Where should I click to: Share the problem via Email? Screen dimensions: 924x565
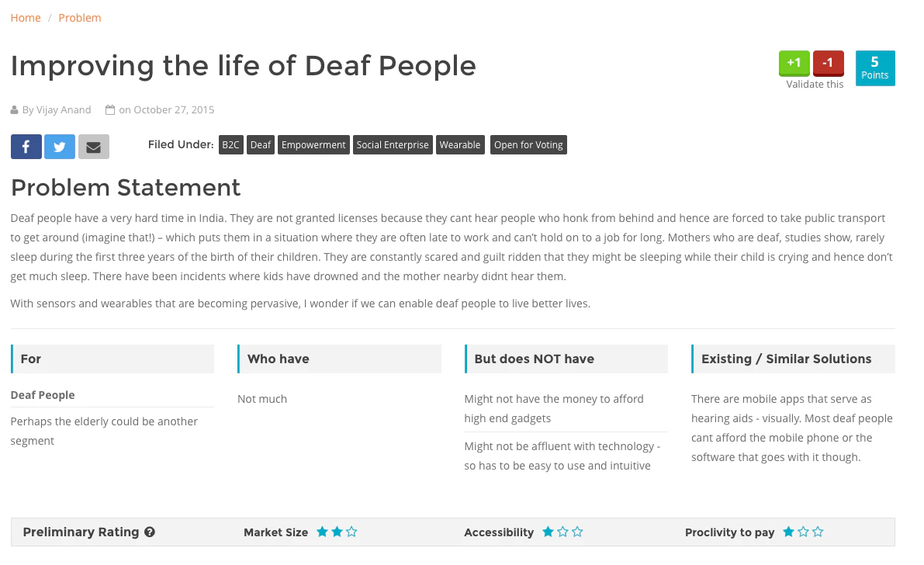(x=94, y=146)
